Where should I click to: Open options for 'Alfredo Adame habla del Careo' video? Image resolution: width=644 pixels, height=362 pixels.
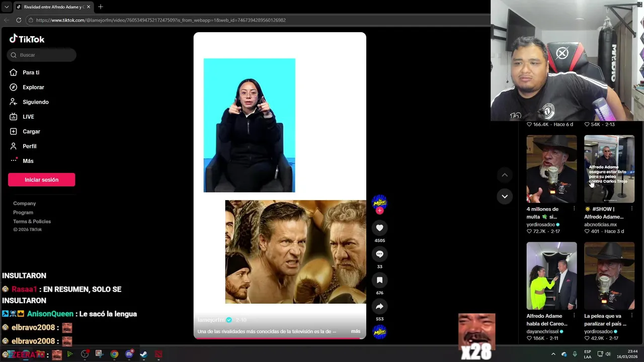[x=574, y=316]
